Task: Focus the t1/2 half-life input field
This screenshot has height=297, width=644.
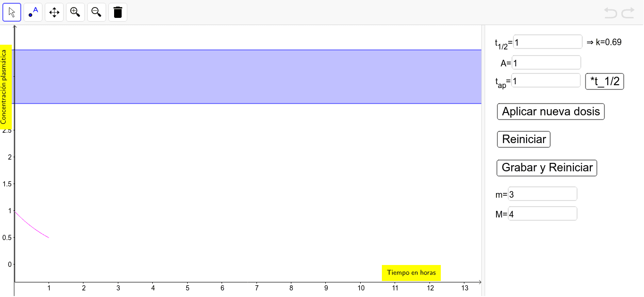Action: [548, 42]
